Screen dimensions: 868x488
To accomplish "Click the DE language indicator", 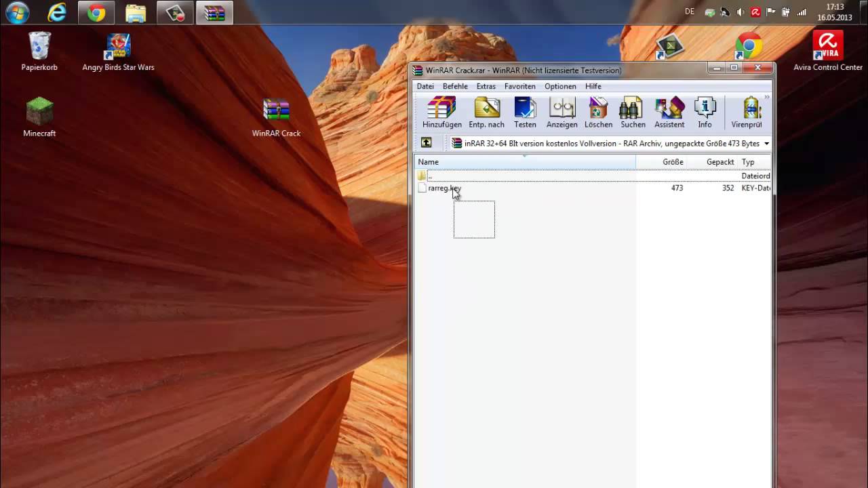I will tap(690, 12).
